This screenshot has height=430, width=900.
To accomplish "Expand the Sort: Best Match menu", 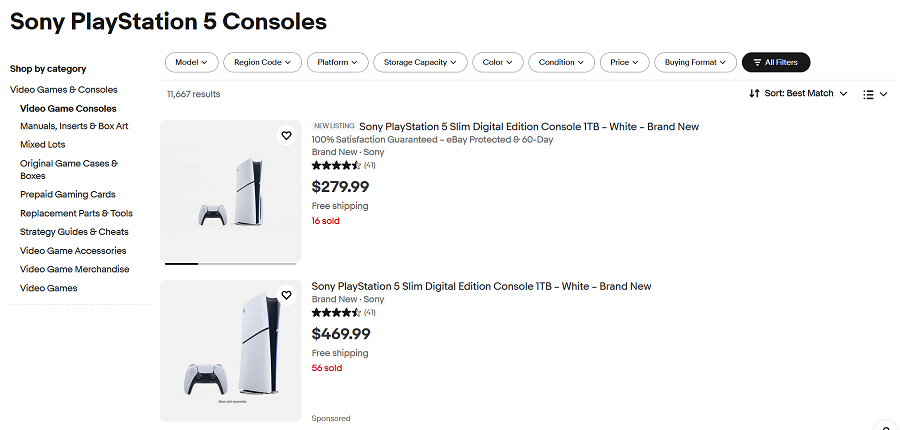I will pyautogui.click(x=805, y=93).
